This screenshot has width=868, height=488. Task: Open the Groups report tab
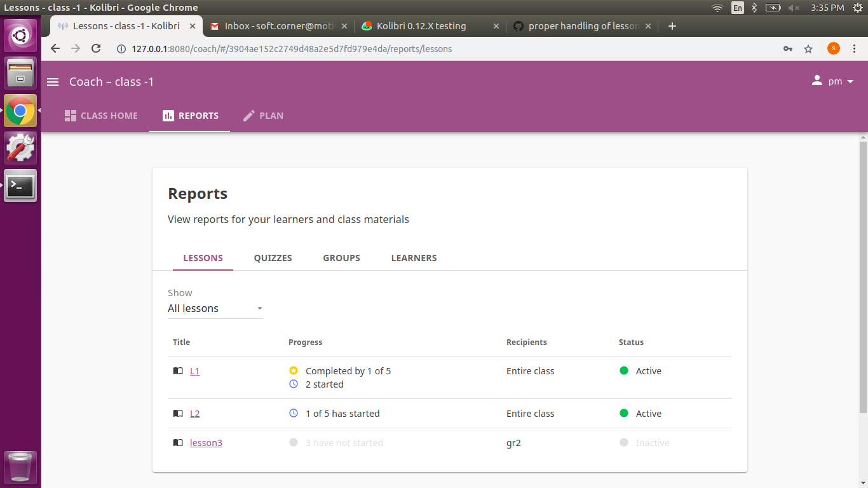click(x=342, y=258)
